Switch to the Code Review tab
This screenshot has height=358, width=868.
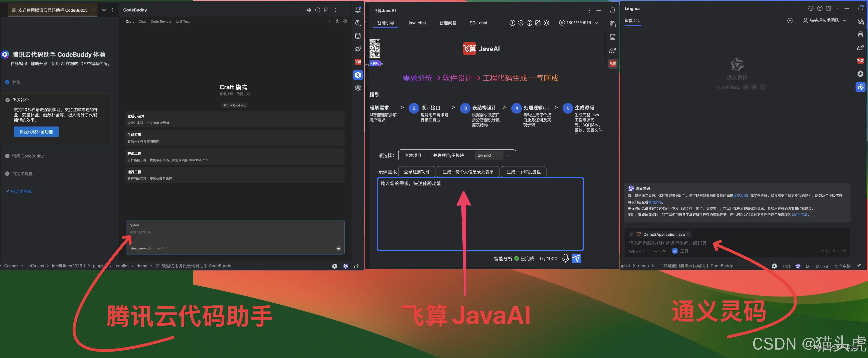pyautogui.click(x=161, y=22)
